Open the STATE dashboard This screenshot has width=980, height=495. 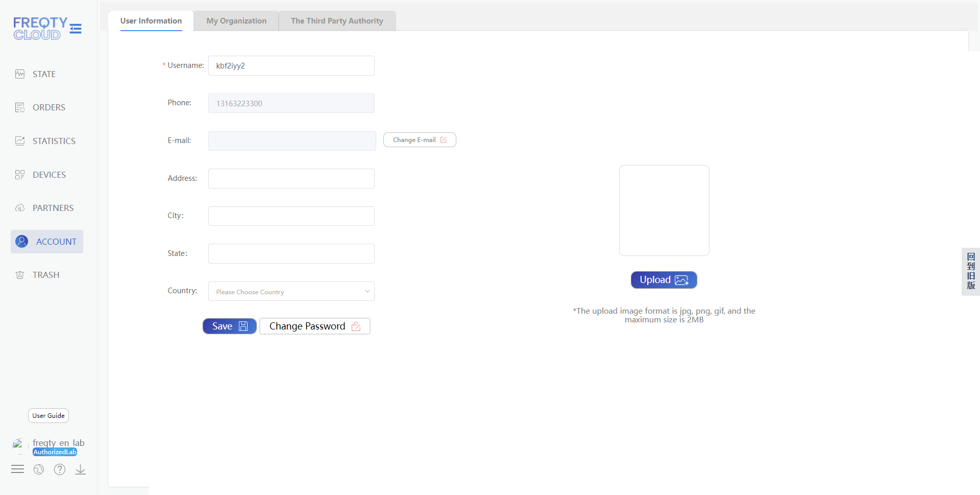(x=44, y=74)
